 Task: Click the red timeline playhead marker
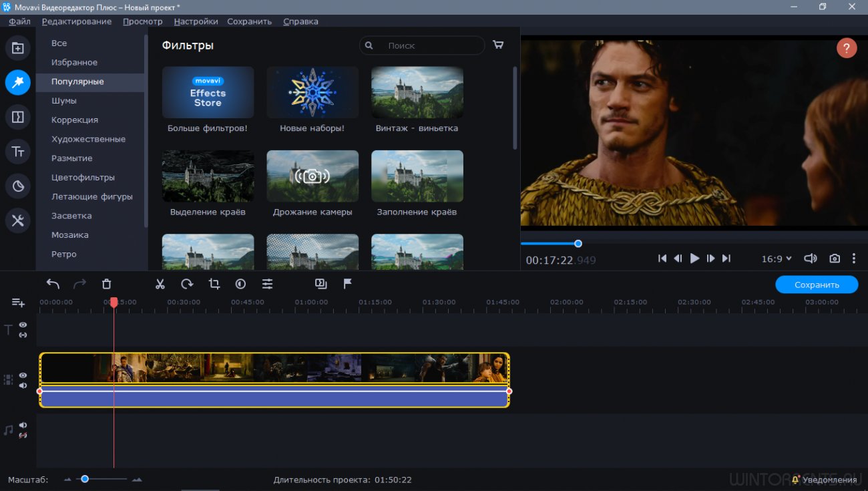coord(114,303)
